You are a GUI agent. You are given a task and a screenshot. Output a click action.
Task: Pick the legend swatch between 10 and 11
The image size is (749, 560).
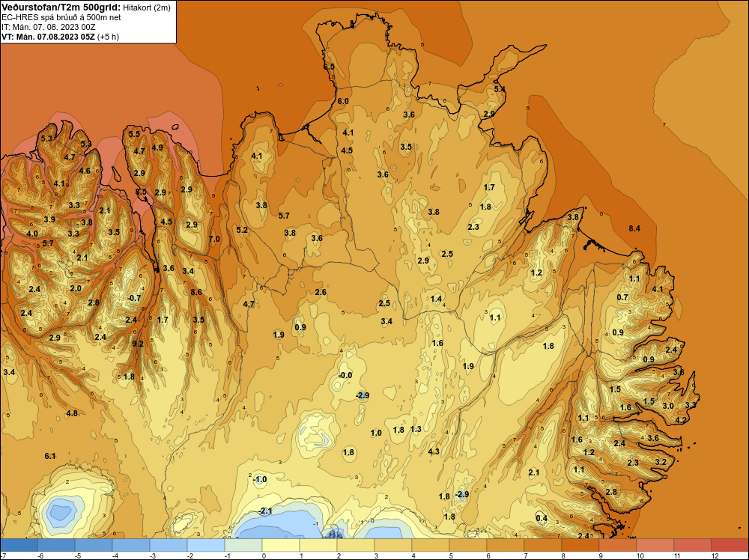(655, 545)
